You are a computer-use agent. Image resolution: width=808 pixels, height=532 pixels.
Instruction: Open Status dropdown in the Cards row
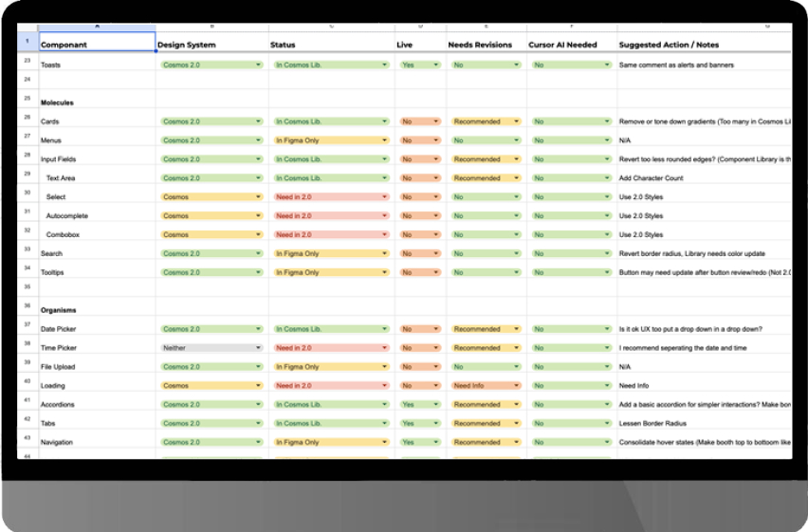(x=384, y=121)
